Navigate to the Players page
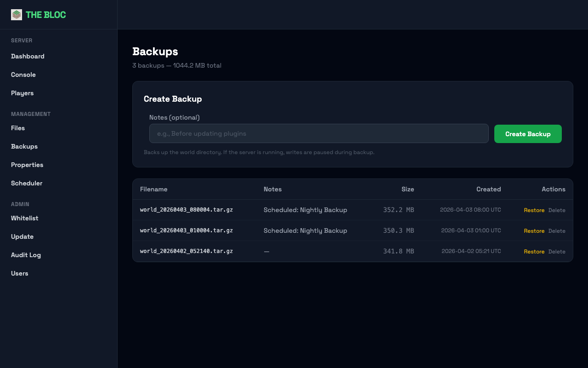 point(22,93)
